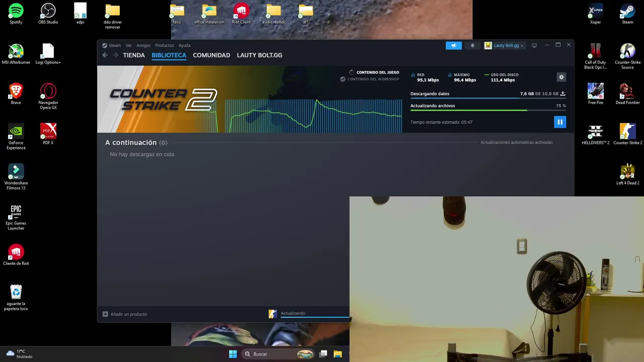Screen dimensions: 644x362
Task: Click Tiempo restante estimado: 05:47
Action: (441, 122)
